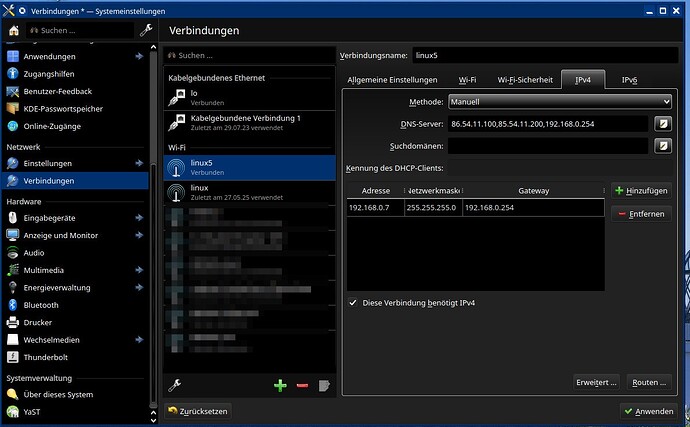Expand Energieverwaltung submenu arrow
This screenshot has height=427, width=690.
point(139,287)
